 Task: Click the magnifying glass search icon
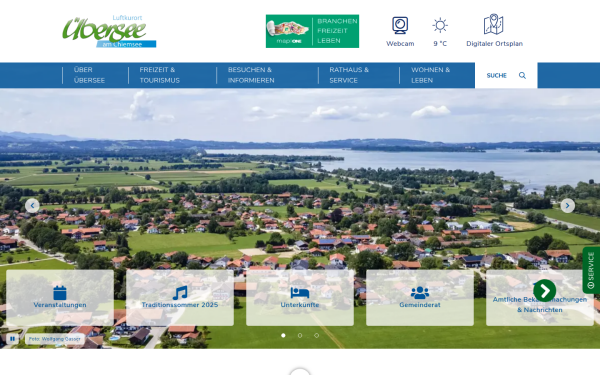(x=522, y=75)
